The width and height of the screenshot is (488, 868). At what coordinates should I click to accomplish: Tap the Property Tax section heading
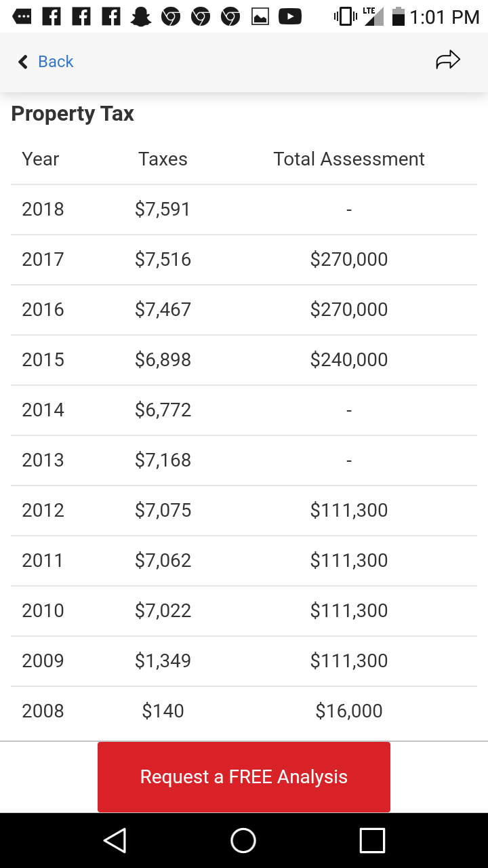click(x=73, y=114)
